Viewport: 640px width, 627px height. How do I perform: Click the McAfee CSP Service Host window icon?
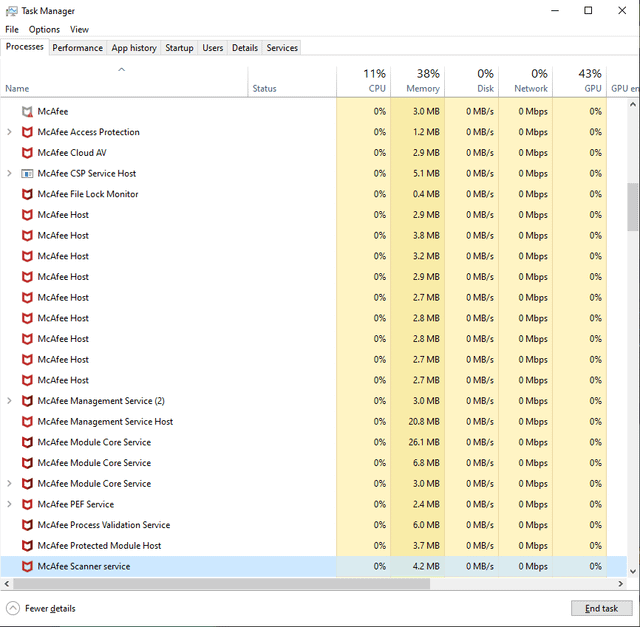point(27,173)
